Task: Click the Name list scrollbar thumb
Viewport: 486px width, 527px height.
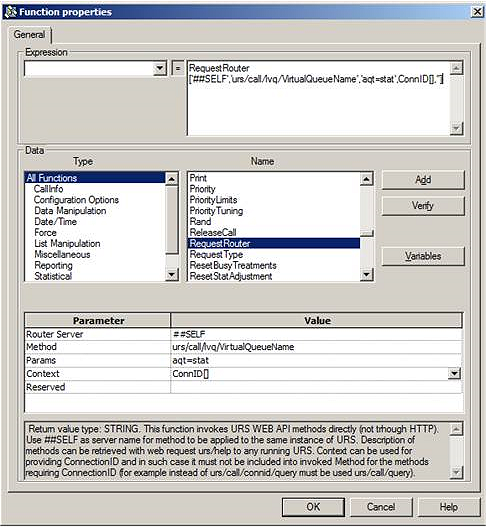Action: (366, 233)
